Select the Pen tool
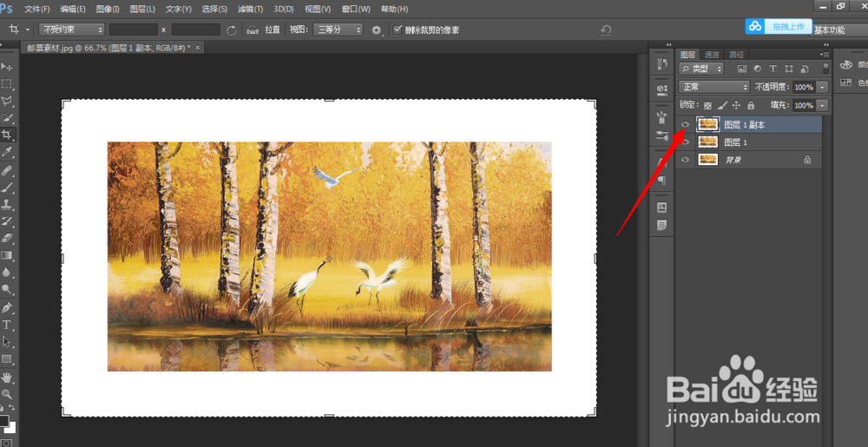 7,307
